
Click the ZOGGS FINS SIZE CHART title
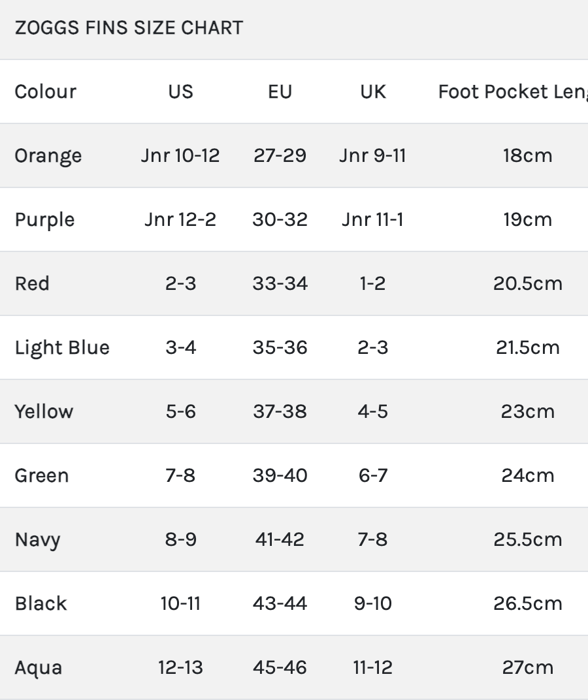[x=129, y=28]
